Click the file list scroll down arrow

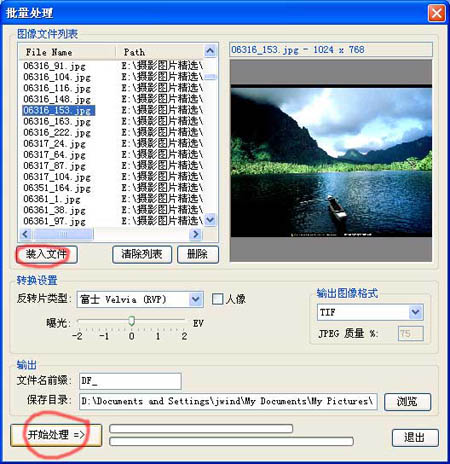pos(210,220)
